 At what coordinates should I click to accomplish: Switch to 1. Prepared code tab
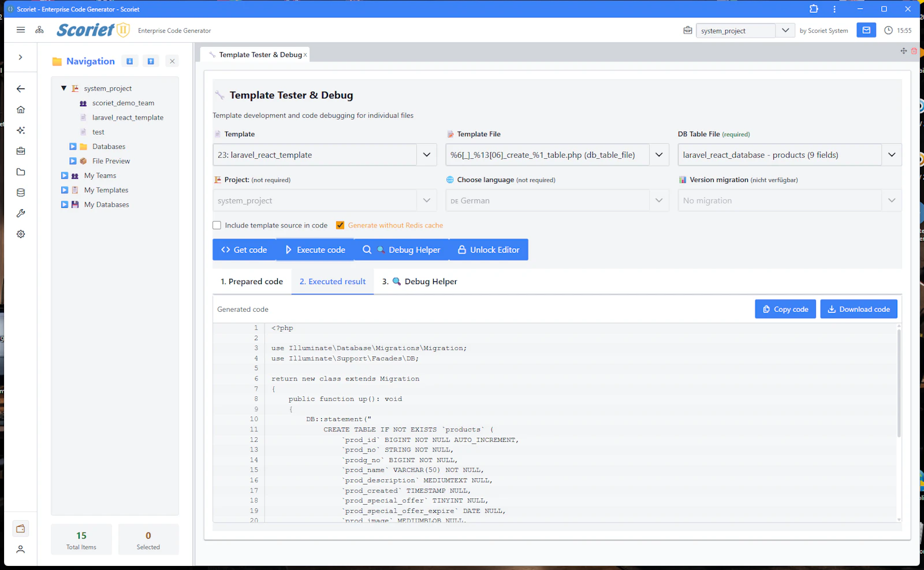click(252, 282)
